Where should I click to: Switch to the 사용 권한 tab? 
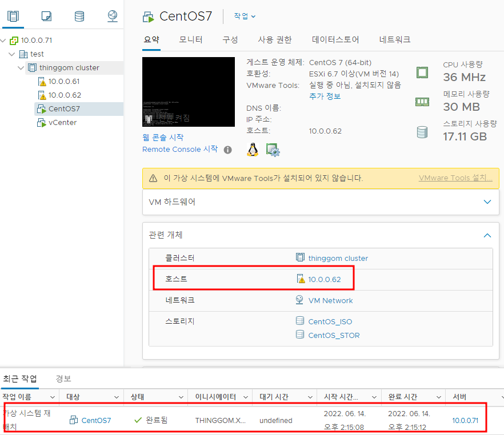[275, 39]
